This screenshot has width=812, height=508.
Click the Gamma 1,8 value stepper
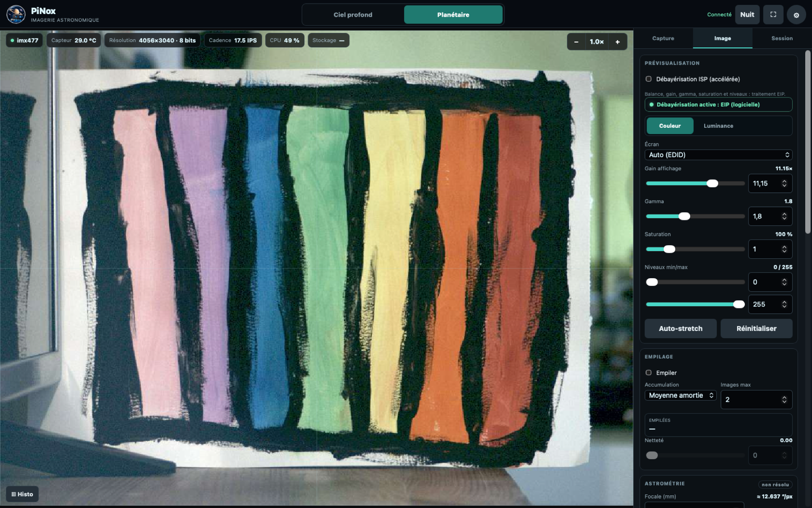click(784, 216)
